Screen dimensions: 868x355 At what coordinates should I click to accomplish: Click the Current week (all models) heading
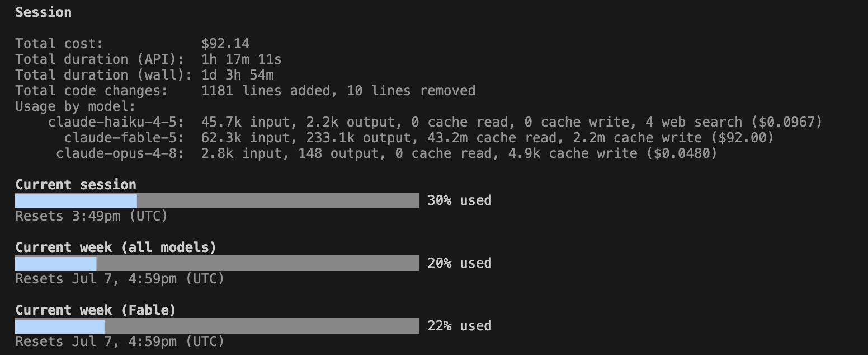tap(116, 247)
